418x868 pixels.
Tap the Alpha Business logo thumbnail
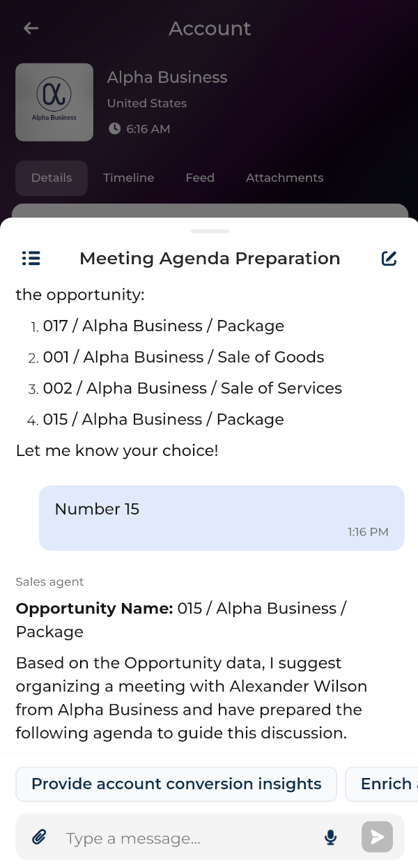coord(54,102)
